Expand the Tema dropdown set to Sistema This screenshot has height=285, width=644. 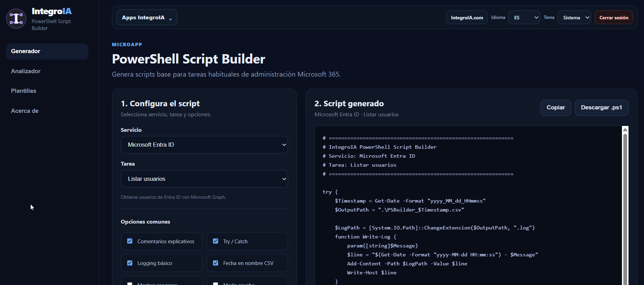tap(574, 17)
